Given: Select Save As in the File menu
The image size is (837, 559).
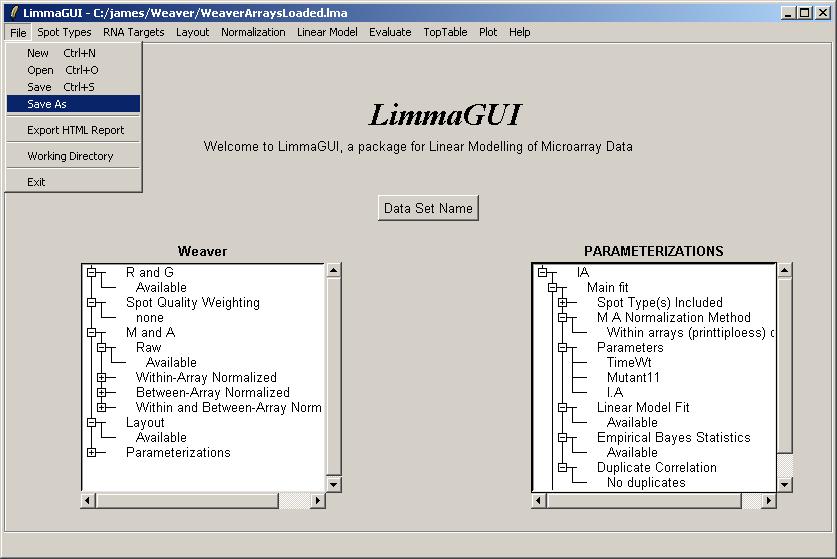Looking at the screenshot, I should point(47,104).
